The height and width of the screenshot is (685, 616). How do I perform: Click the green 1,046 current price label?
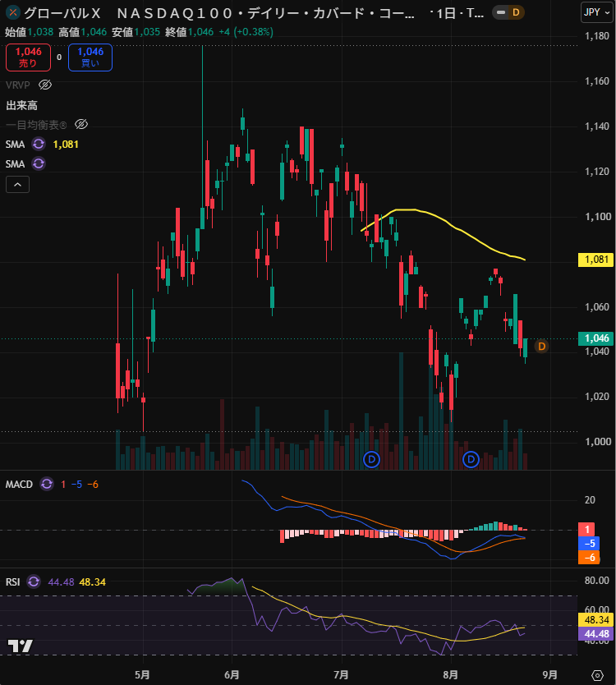tap(596, 338)
